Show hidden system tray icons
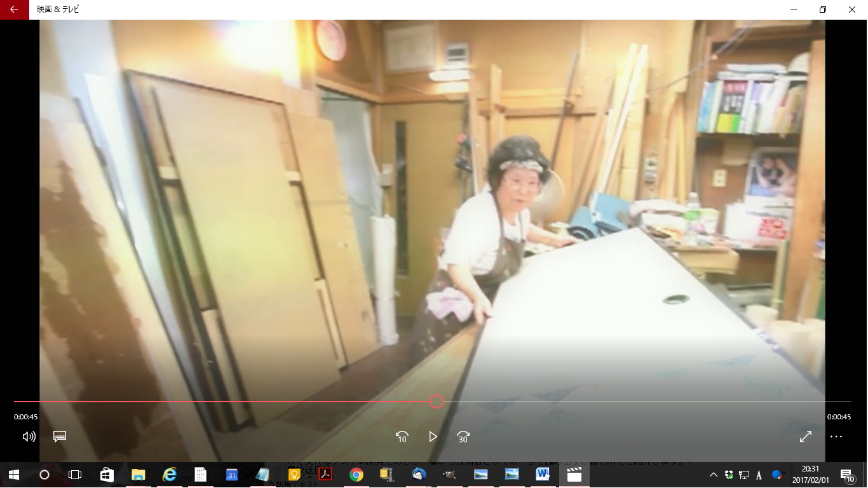Screen dimensions: 868x488 [x=712, y=475]
